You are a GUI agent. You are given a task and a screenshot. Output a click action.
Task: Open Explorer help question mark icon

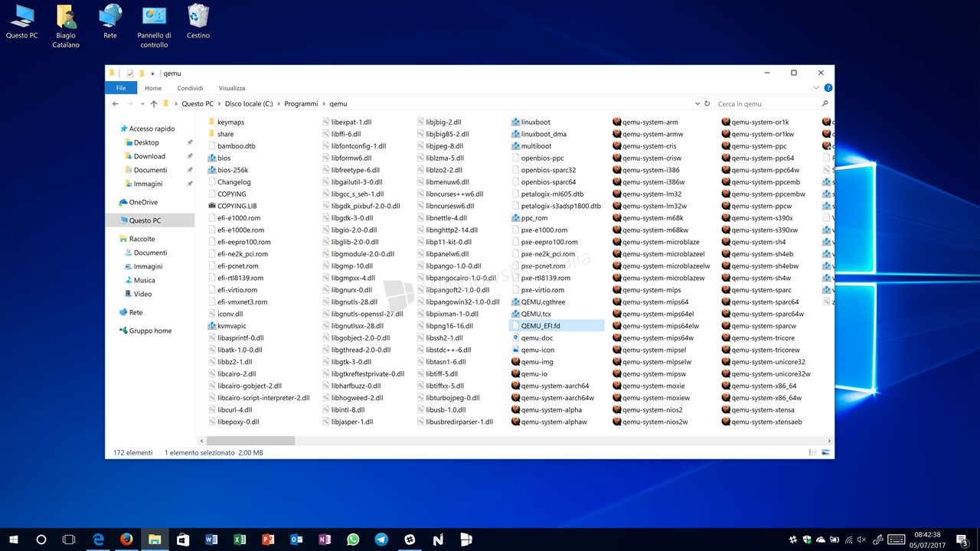click(x=828, y=88)
